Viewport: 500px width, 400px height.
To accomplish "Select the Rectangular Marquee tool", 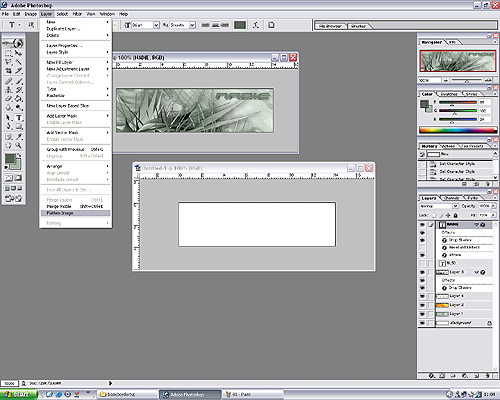I will click(x=8, y=53).
